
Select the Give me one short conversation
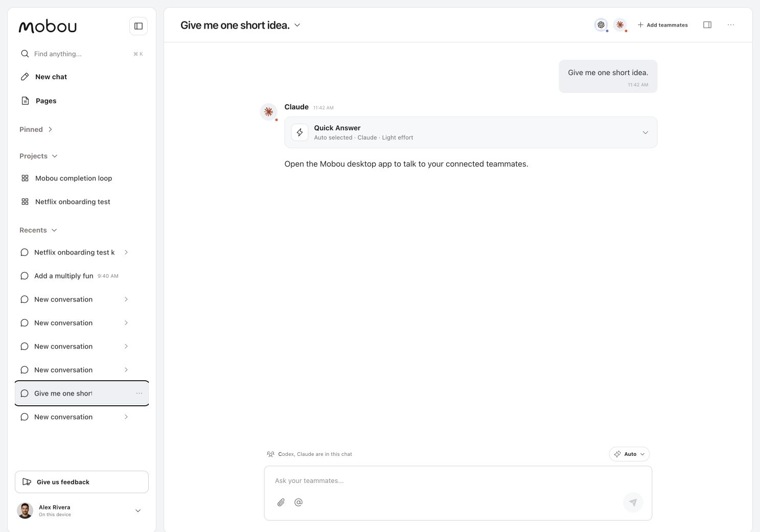pyautogui.click(x=82, y=394)
